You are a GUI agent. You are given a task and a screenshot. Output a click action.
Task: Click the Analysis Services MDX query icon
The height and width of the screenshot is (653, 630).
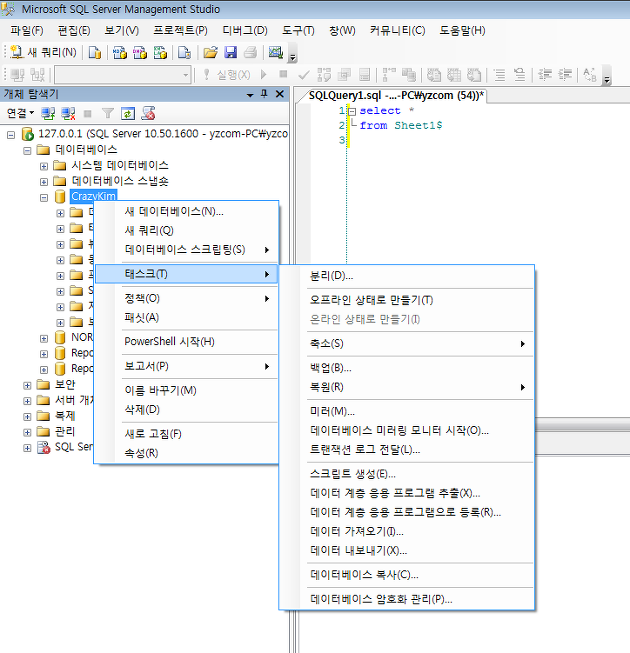point(120,52)
